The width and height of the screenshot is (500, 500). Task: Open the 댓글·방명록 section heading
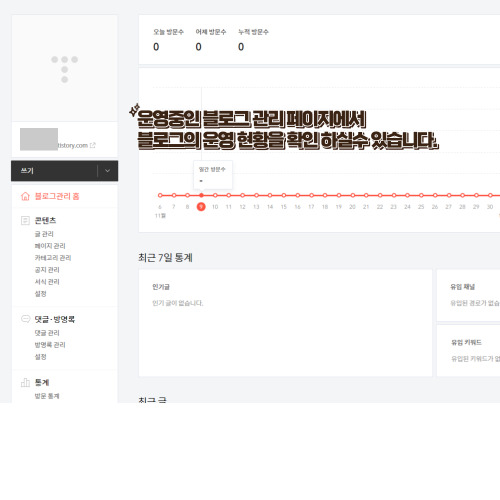pyautogui.click(x=55, y=319)
